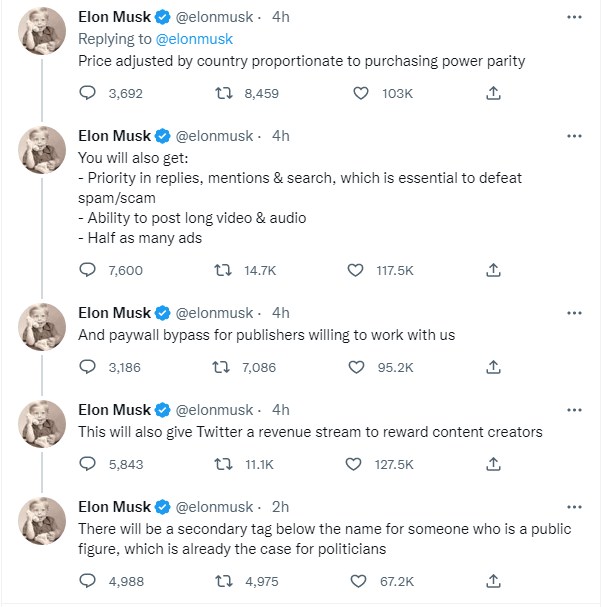Viewport: 604px width, 607px height.
Task: Share the content creators revenue tweet
Action: coord(492,464)
